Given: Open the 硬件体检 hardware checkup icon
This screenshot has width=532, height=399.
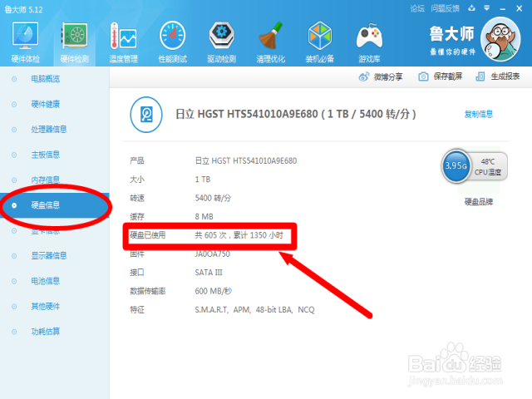Looking at the screenshot, I should pyautogui.click(x=26, y=42).
